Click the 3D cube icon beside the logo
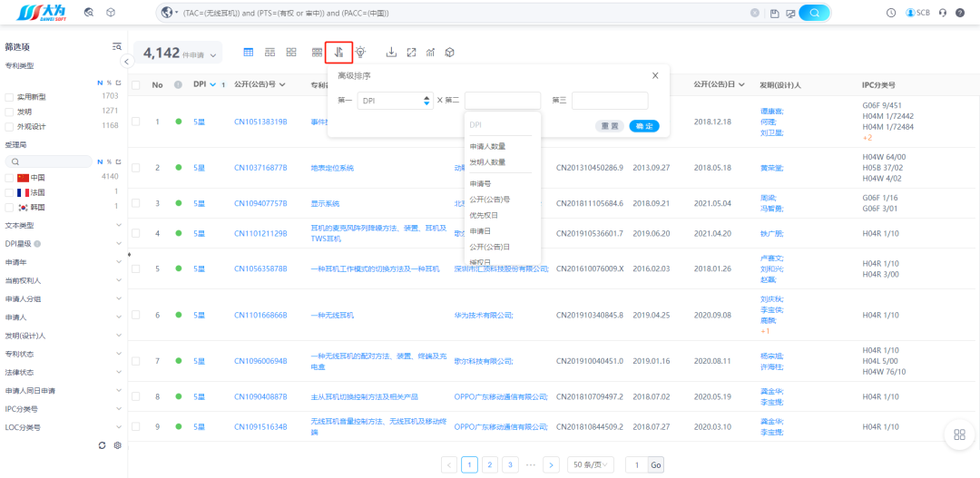980x478 pixels. click(111, 13)
